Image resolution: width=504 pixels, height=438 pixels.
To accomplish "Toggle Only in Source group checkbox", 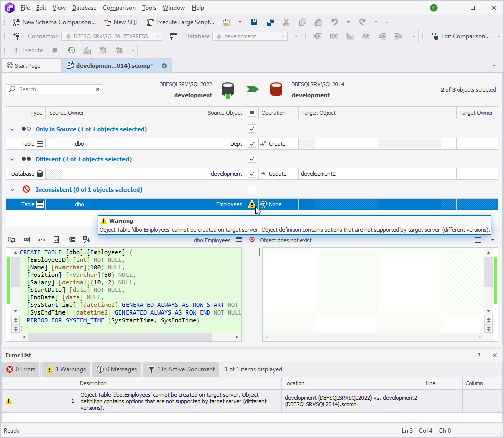I will pyautogui.click(x=252, y=129).
